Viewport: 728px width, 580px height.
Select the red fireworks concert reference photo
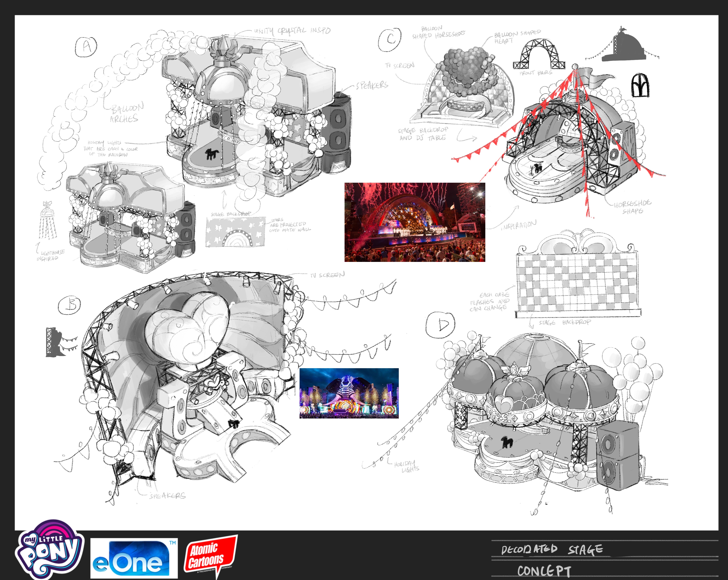(x=415, y=222)
